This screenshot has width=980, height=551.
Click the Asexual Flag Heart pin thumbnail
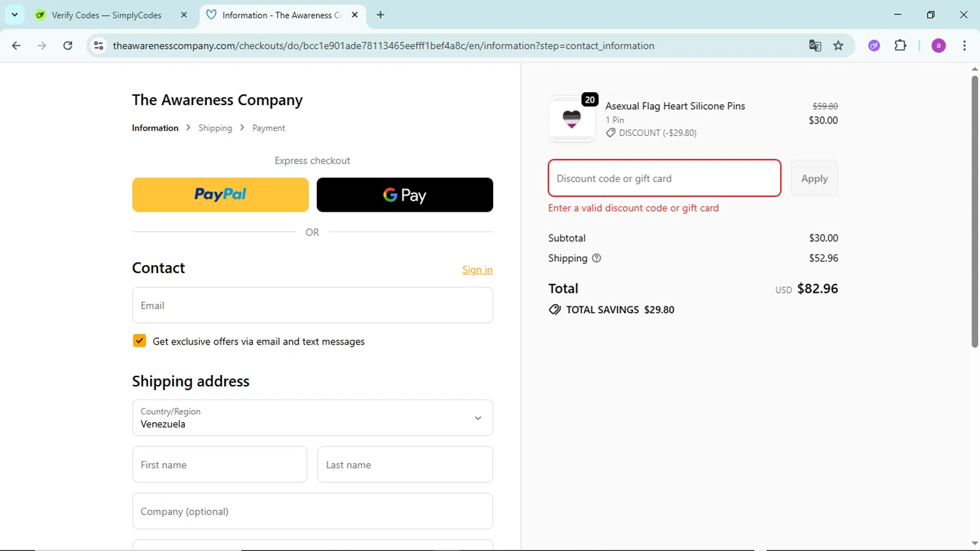click(x=572, y=118)
